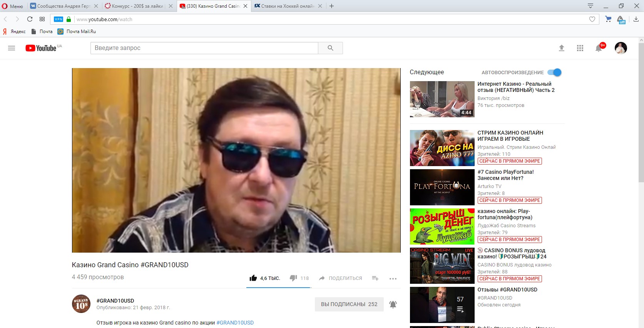This screenshot has height=328, width=644.
Task: Click the Виктория /biz channel name
Action: point(493,98)
